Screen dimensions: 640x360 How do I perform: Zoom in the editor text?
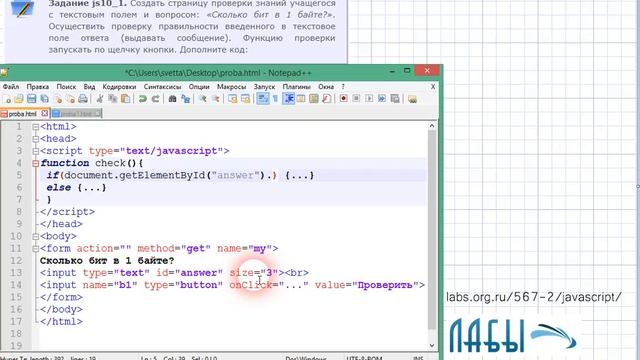click(202, 99)
